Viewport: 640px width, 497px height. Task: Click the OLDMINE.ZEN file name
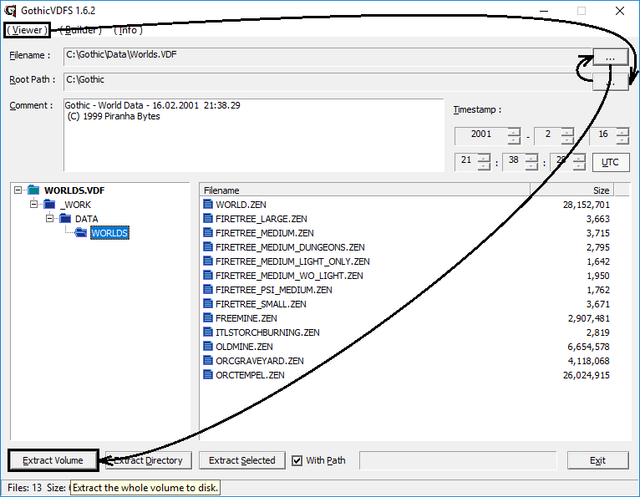point(244,346)
